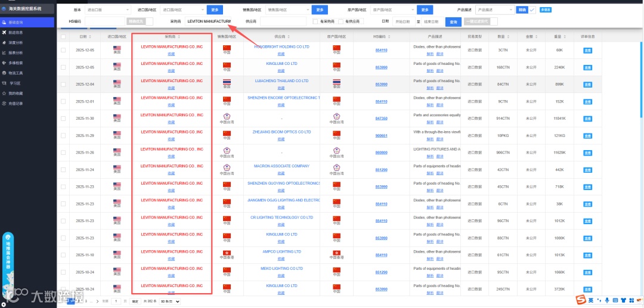Select 基础查询 in the sidebar menu
The height and width of the screenshot is (308, 644).
(27, 22)
